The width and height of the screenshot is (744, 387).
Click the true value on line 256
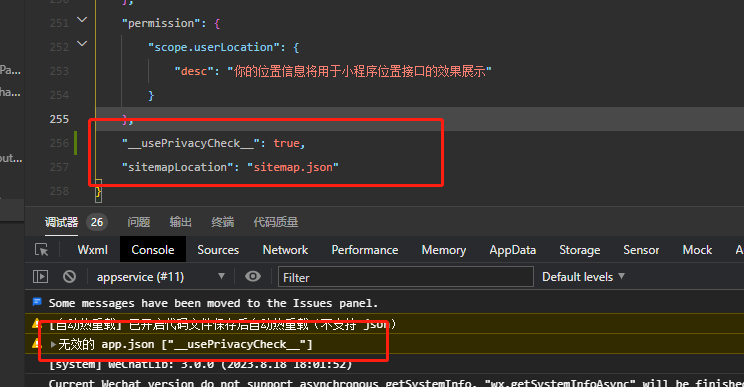pyautogui.click(x=286, y=143)
